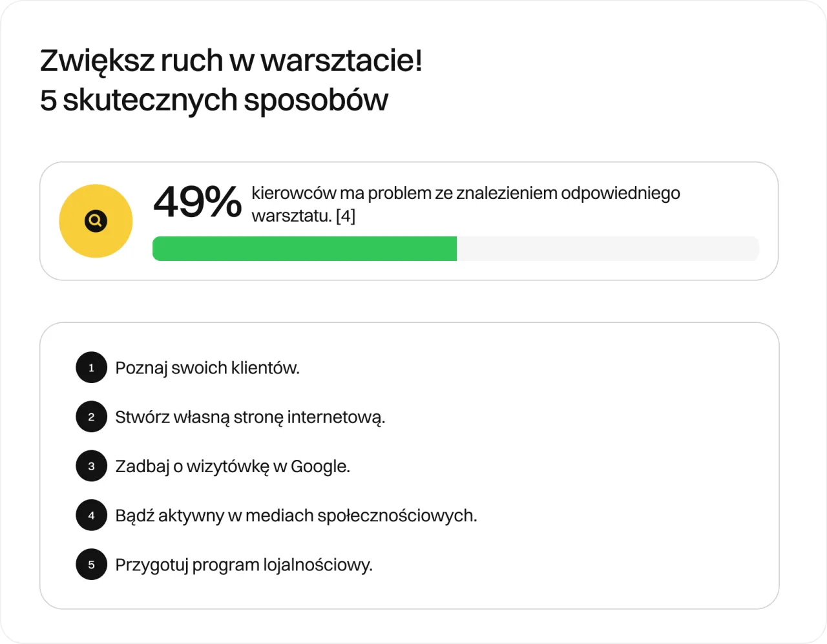Select "Przygotuj program lojalnościowy." list item
The height and width of the screenshot is (644, 827).
tap(244, 565)
